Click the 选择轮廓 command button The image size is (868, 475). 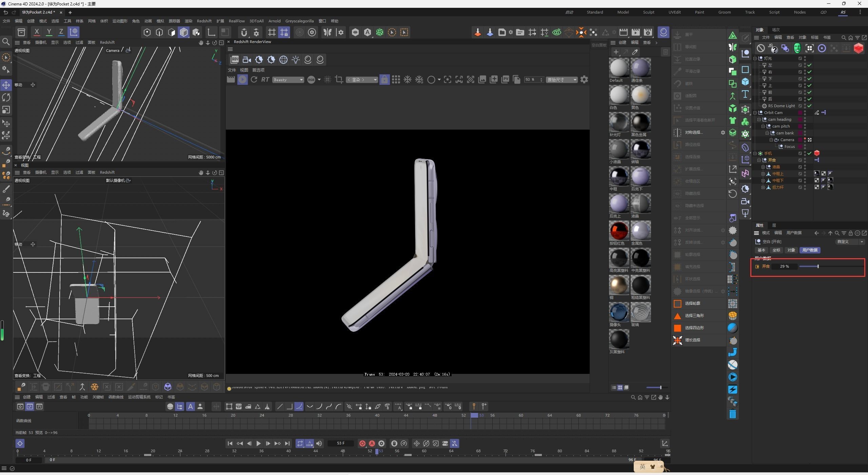692,303
